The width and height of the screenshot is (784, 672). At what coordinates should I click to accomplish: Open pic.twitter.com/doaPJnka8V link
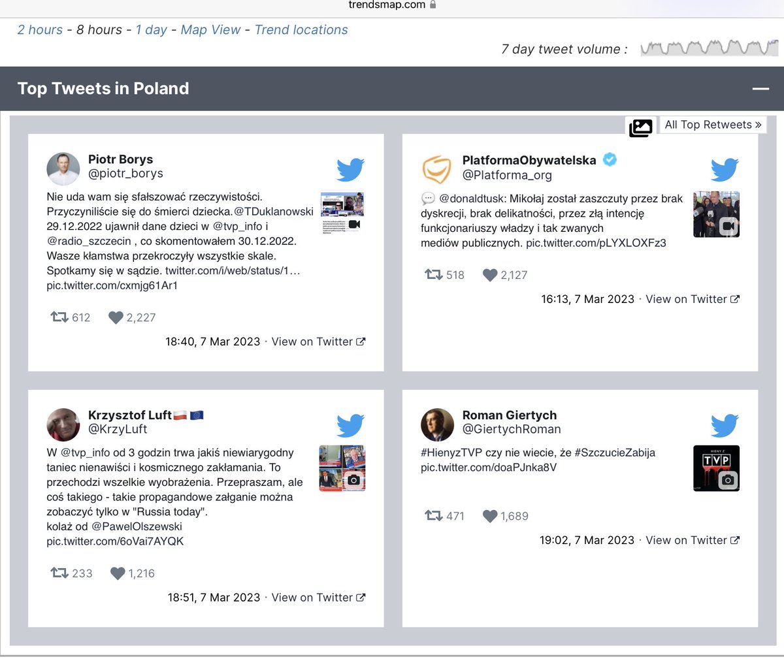pos(489,468)
